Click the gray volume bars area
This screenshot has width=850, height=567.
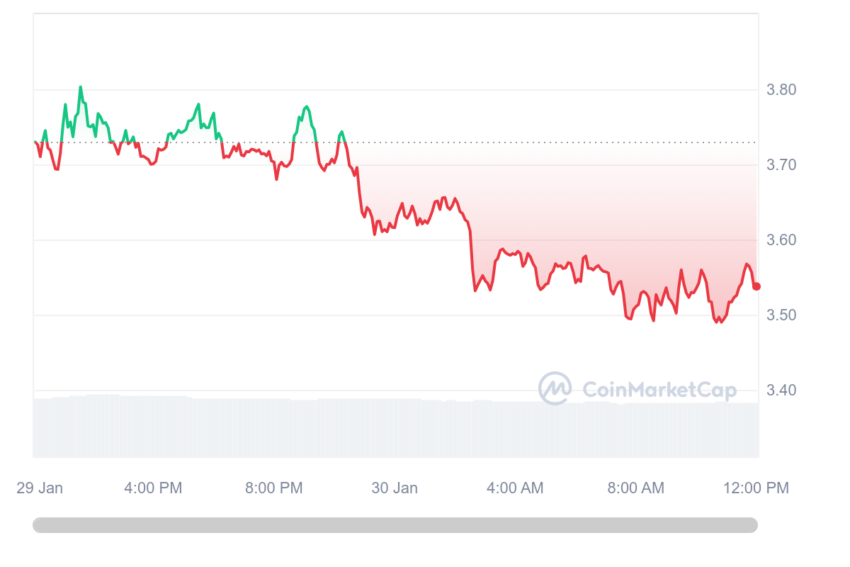point(396,427)
